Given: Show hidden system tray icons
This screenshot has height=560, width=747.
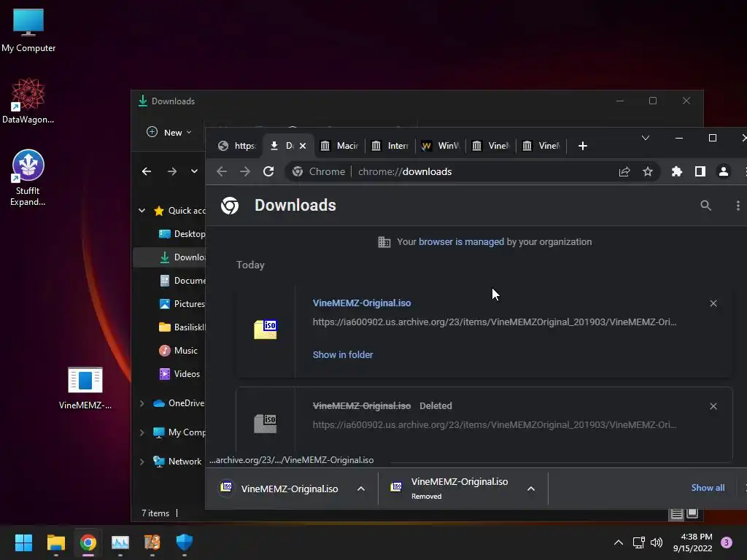Looking at the screenshot, I should [619, 542].
